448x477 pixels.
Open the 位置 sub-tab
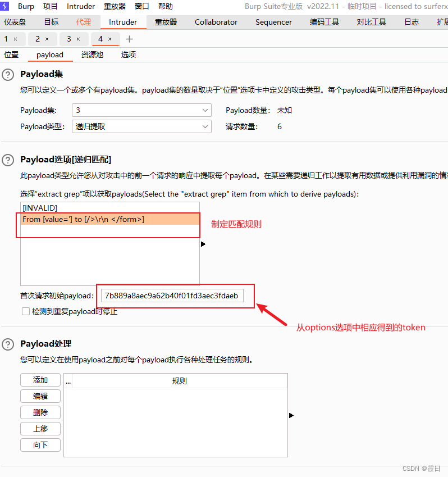[11, 54]
